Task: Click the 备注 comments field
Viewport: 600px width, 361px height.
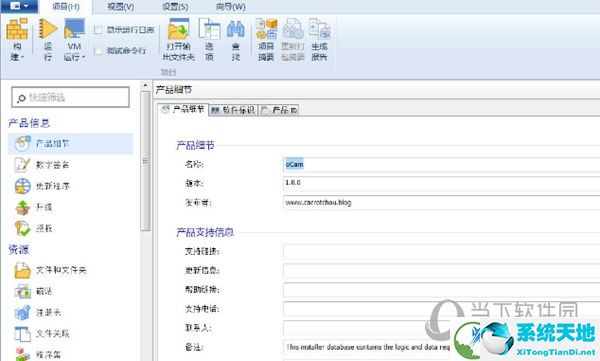Action: click(442, 347)
